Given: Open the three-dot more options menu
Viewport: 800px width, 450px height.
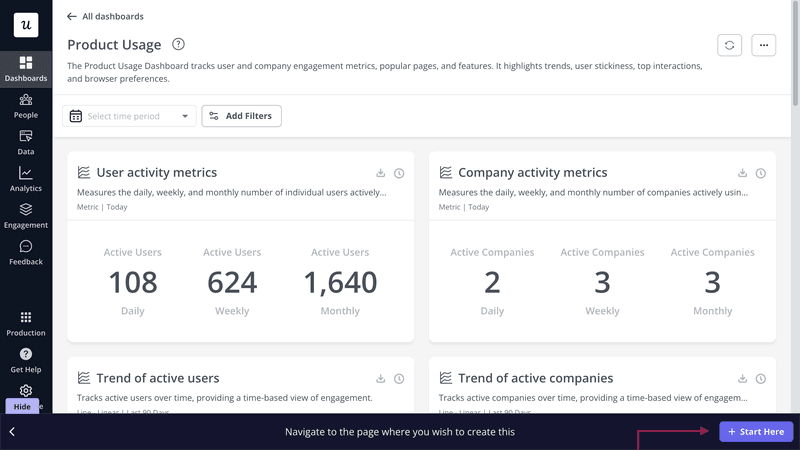Looking at the screenshot, I should pos(763,45).
